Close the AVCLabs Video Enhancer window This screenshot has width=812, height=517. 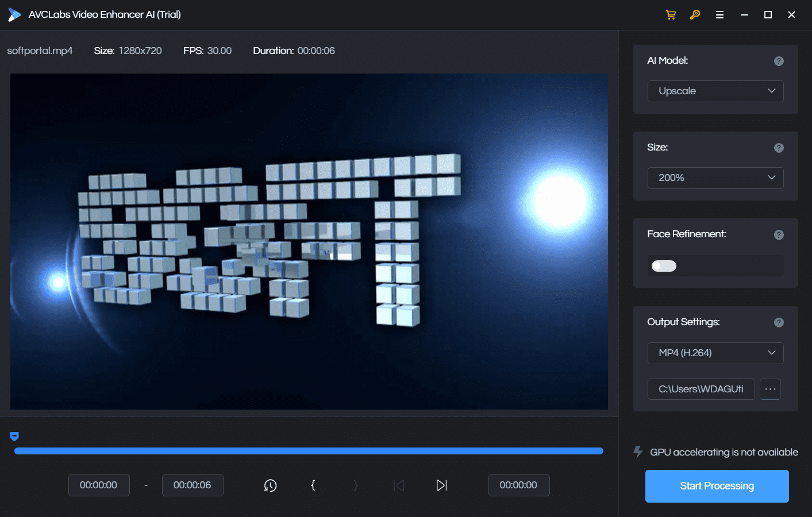pos(791,15)
